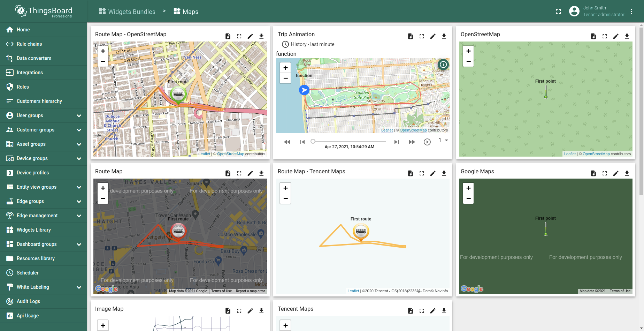Open Audit Logs page
This screenshot has height=331, width=644.
click(44, 301)
